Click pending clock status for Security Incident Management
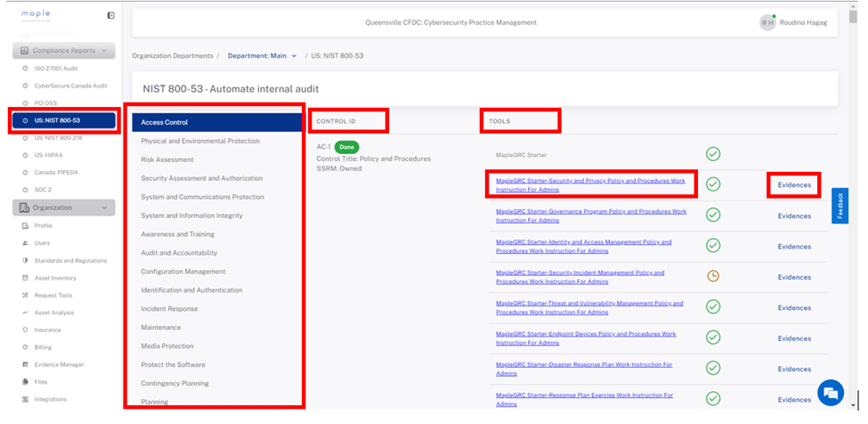The width and height of the screenshot is (868, 424). tap(714, 276)
